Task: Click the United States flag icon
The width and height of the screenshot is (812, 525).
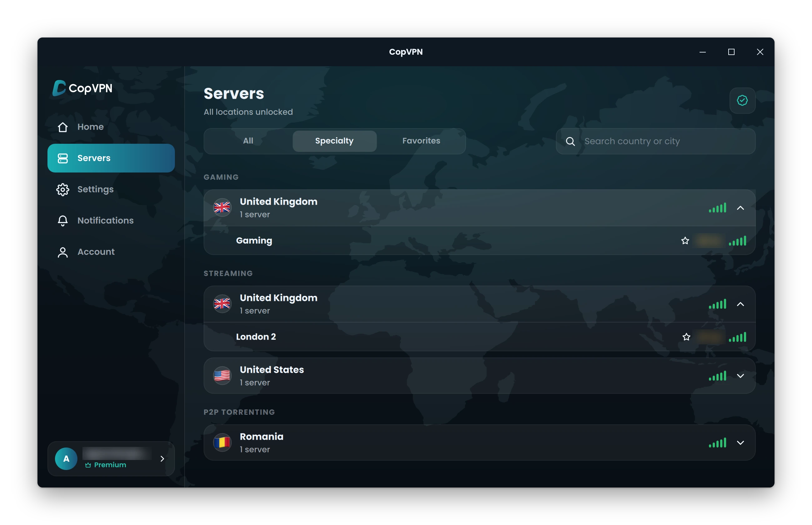Action: coord(222,376)
